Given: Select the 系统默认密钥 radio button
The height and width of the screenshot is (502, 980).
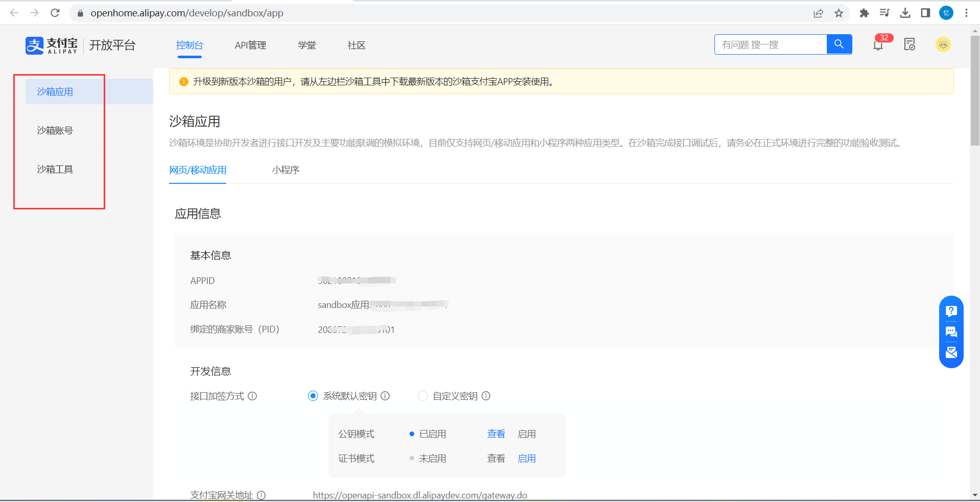Looking at the screenshot, I should click(313, 396).
